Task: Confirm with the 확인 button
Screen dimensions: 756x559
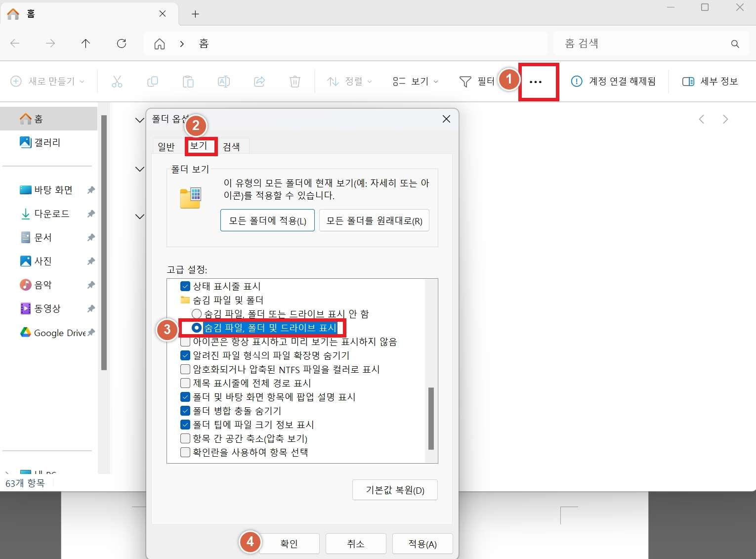Action: click(289, 544)
